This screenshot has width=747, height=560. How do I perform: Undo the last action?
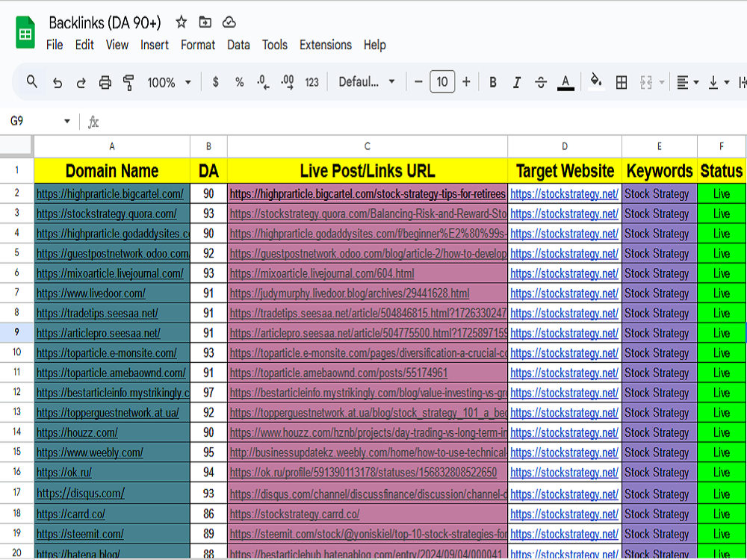(x=58, y=82)
